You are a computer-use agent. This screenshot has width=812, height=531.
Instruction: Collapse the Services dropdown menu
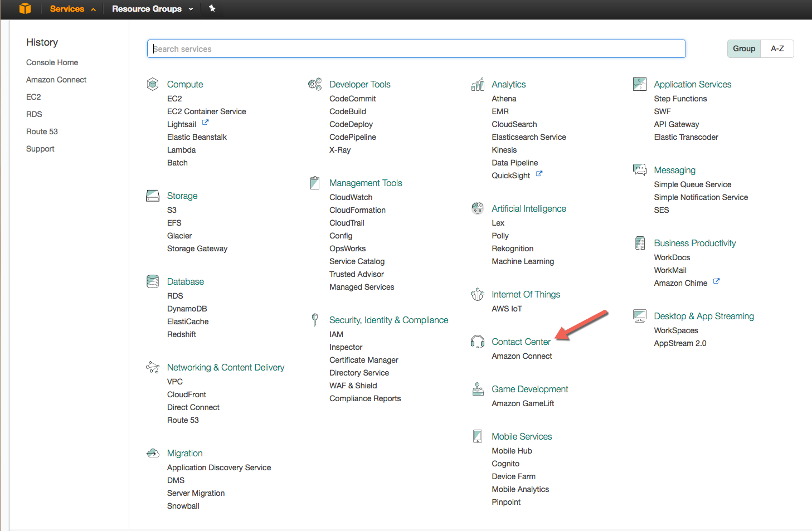(x=72, y=9)
